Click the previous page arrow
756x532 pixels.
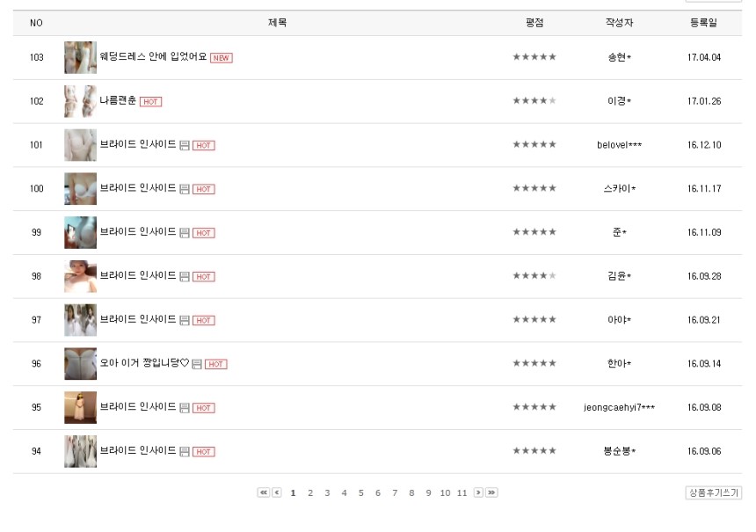[x=277, y=492]
